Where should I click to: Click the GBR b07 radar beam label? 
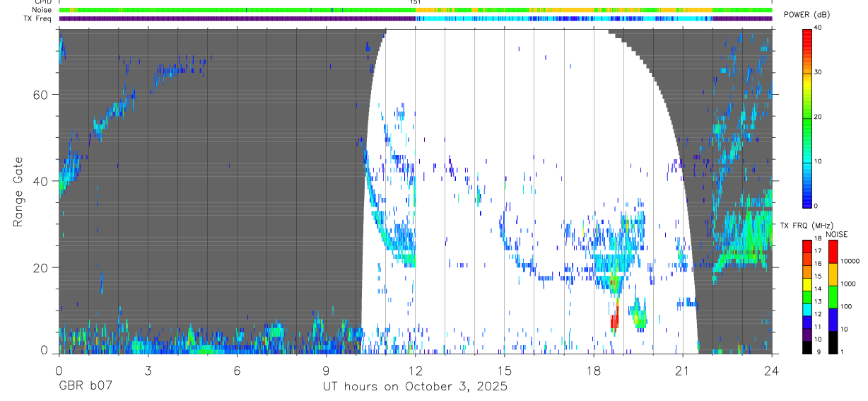(x=85, y=387)
